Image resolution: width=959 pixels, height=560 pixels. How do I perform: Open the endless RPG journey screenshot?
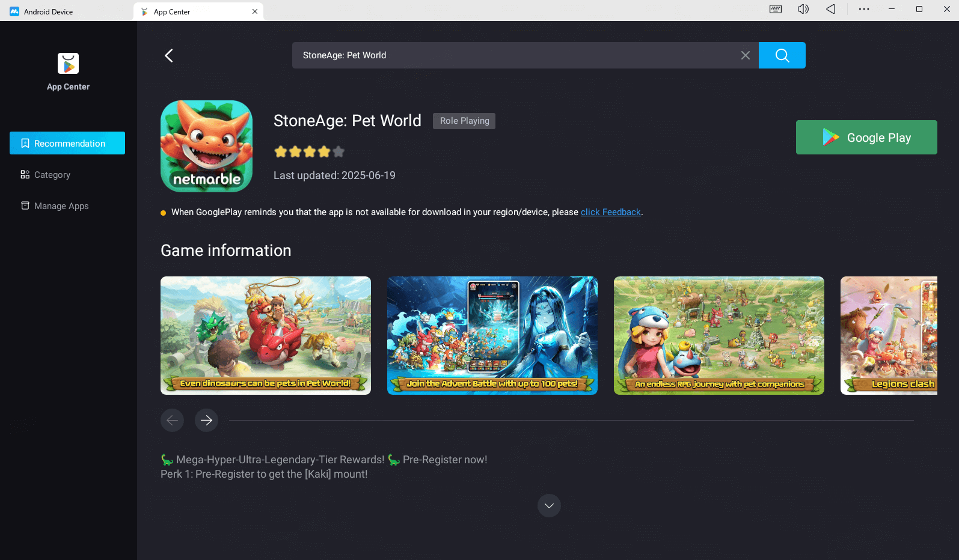(x=719, y=335)
